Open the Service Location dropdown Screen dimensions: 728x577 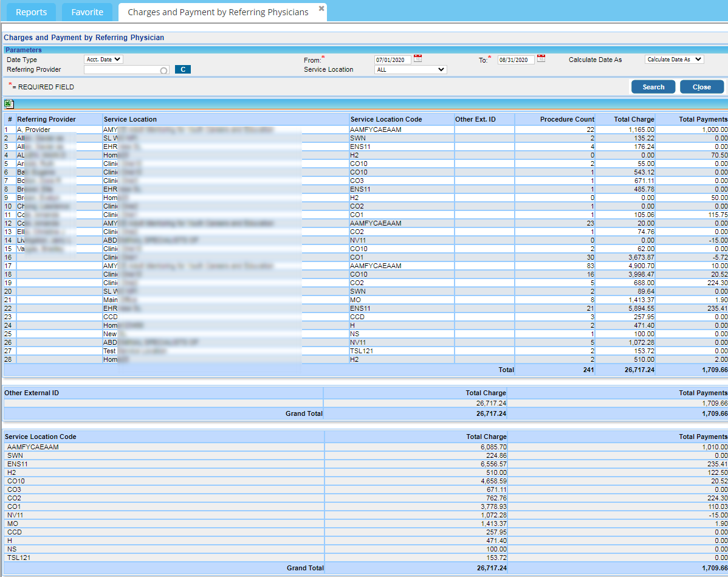coord(410,70)
